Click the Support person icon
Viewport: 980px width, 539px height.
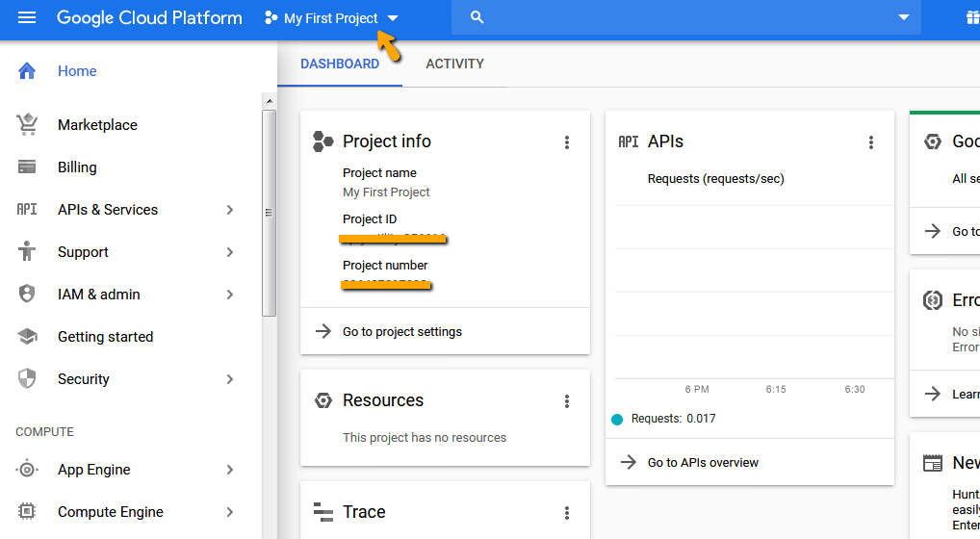pos(27,251)
